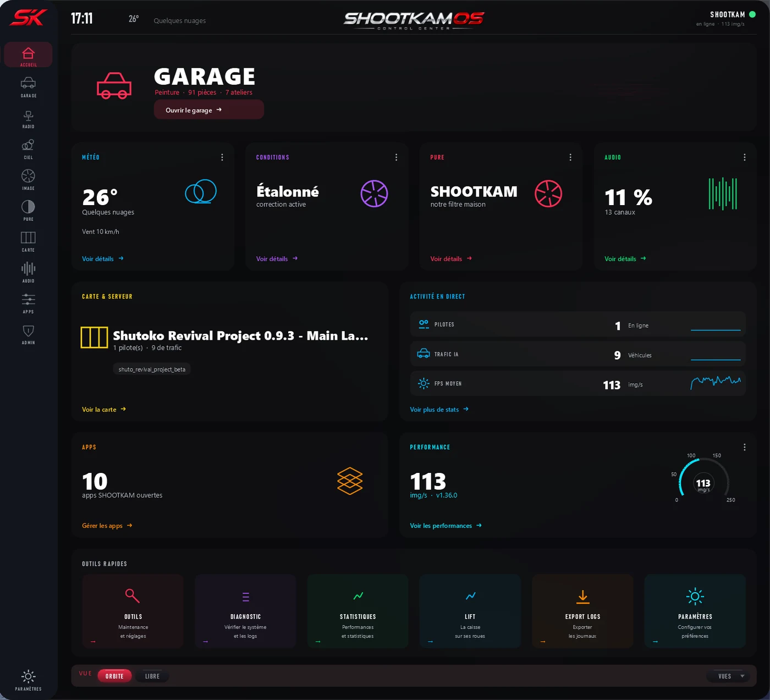Open Paramètres at the sidebar bottom
The image size is (770, 700).
28,680
